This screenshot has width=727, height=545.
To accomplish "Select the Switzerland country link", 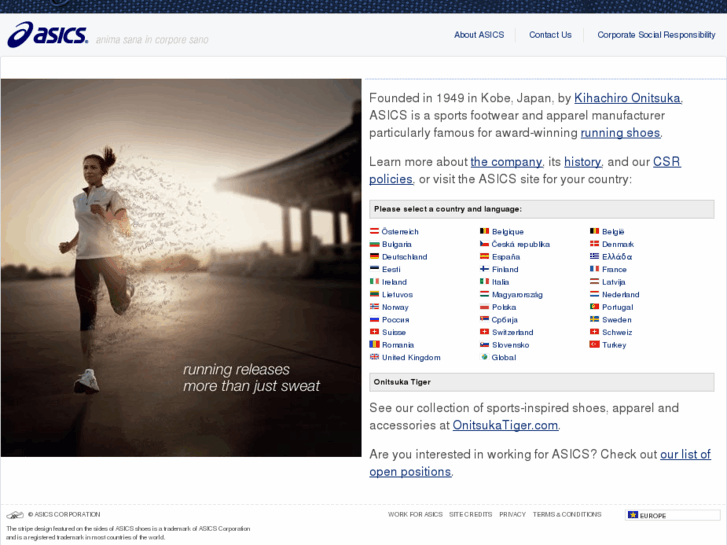I will point(513,332).
